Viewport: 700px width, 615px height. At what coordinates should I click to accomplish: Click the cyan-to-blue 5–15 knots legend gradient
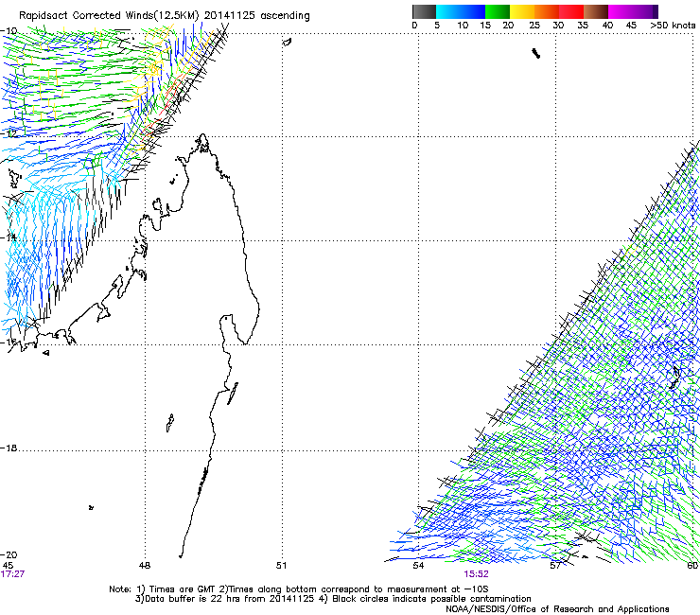click(461, 11)
